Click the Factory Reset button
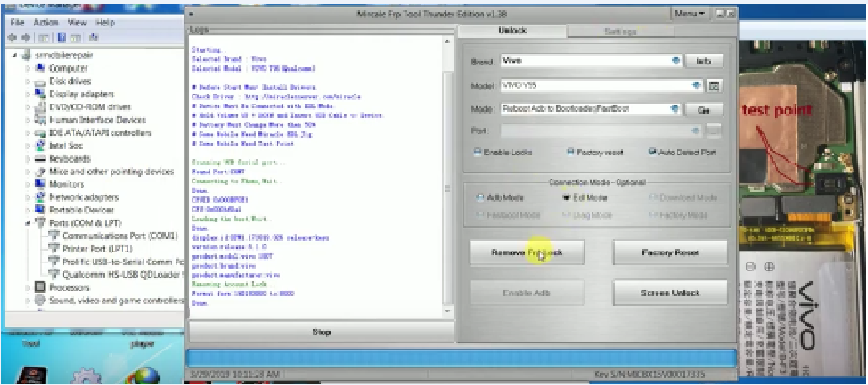Viewport: 868px width, 385px height. 670,252
